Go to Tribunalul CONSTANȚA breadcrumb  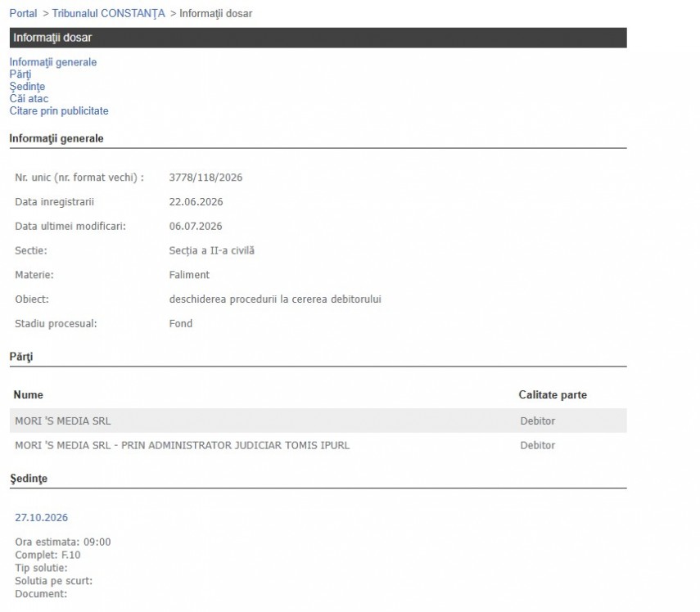tap(109, 13)
